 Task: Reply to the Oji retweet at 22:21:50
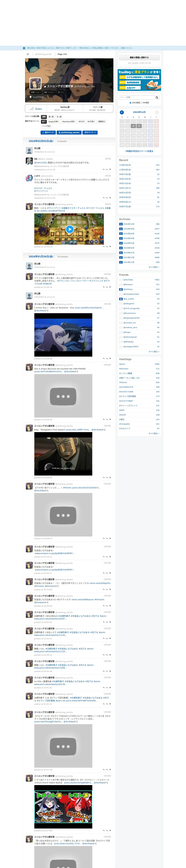[x=104, y=170]
